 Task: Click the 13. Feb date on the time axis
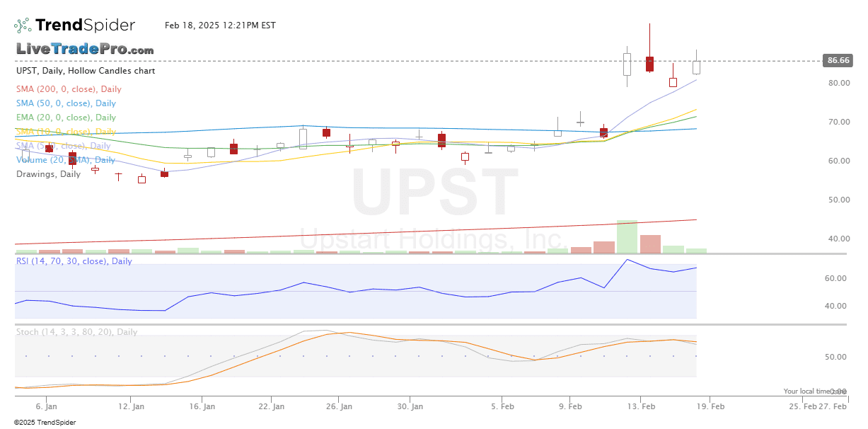tap(642, 407)
